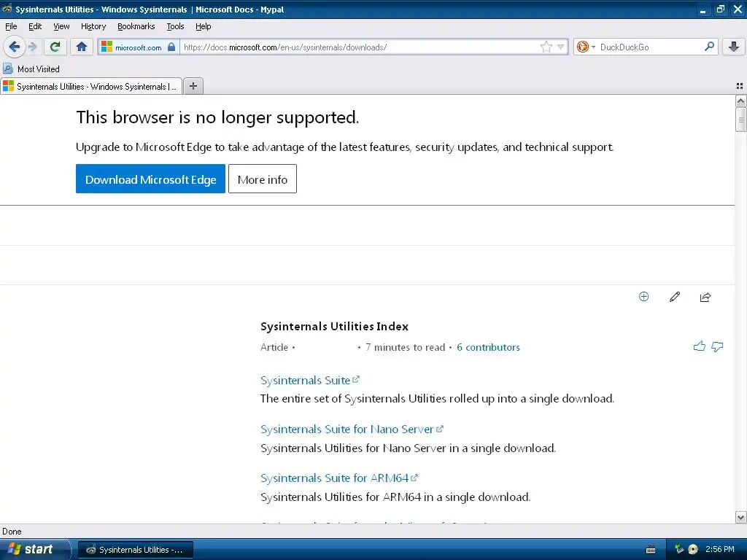Click the Download Microsoft Edge button

tap(150, 179)
